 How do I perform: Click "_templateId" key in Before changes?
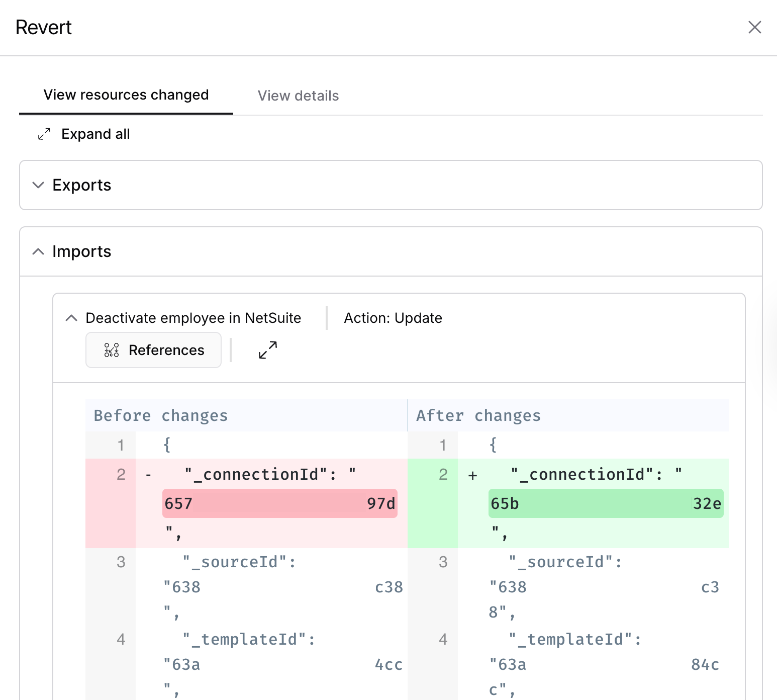(x=245, y=639)
